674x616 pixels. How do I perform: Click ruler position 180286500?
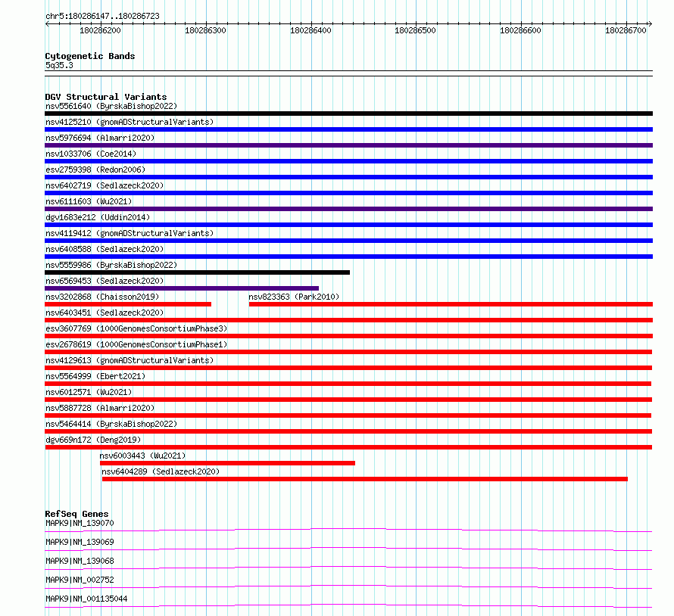pyautogui.click(x=415, y=30)
